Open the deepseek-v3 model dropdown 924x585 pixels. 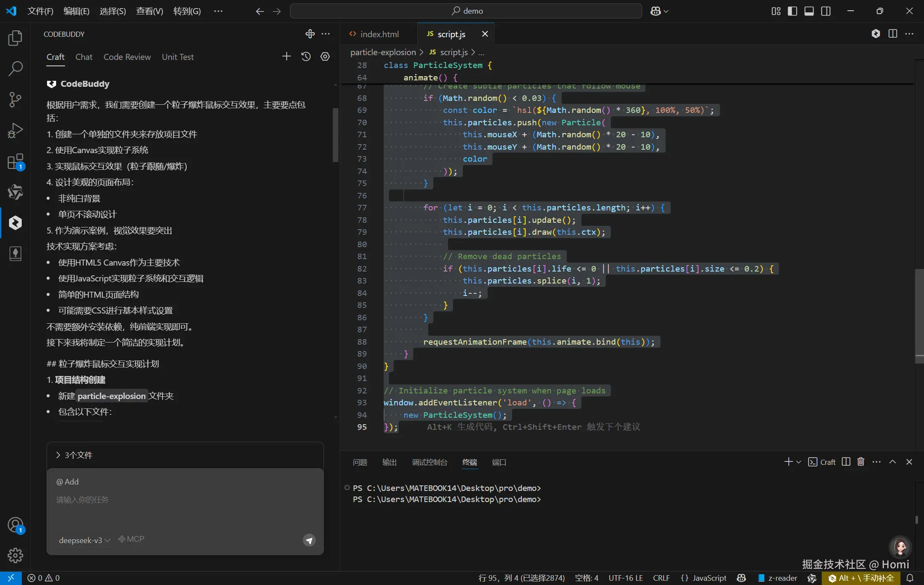coord(85,540)
